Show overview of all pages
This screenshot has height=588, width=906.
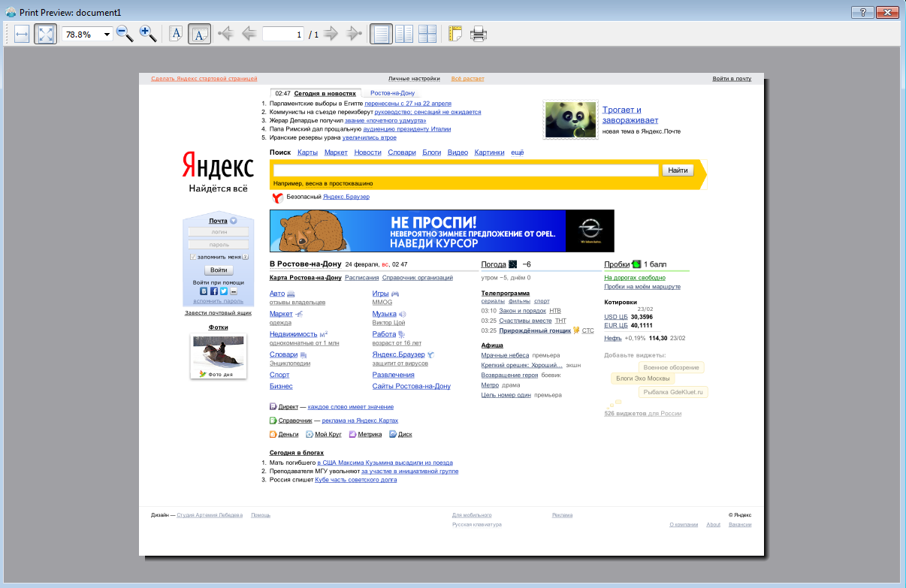tap(427, 34)
